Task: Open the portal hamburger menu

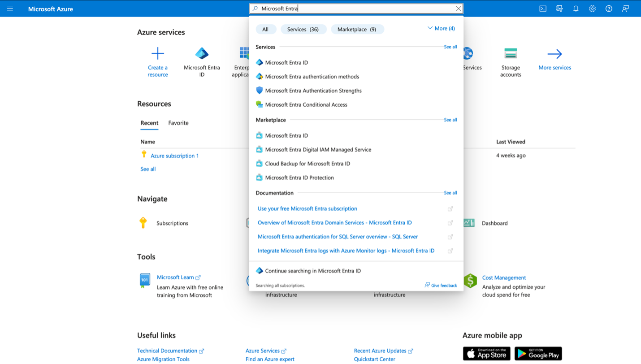Action: coord(10,9)
